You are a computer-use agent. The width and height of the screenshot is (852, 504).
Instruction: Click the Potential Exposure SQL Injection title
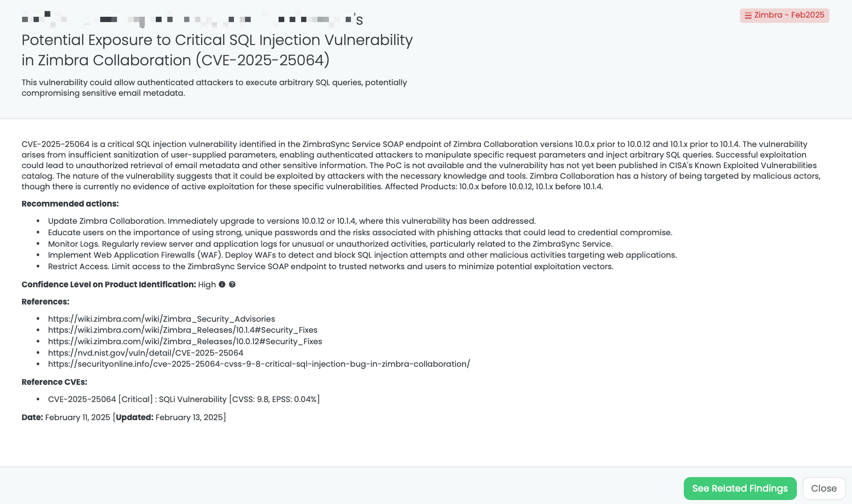[x=217, y=50]
